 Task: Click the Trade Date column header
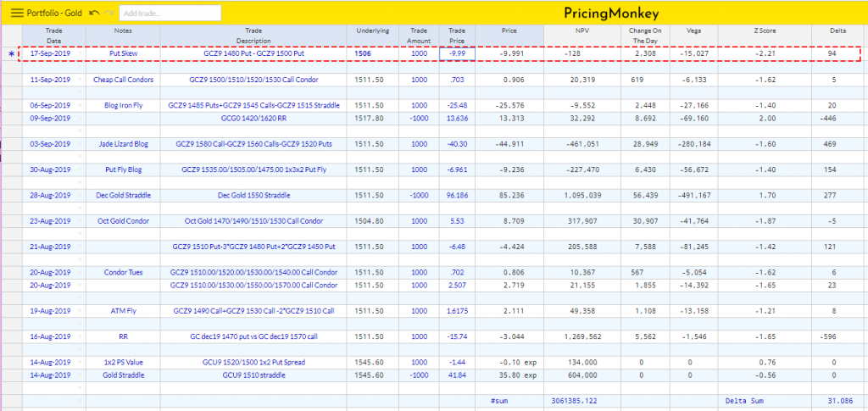[x=53, y=36]
